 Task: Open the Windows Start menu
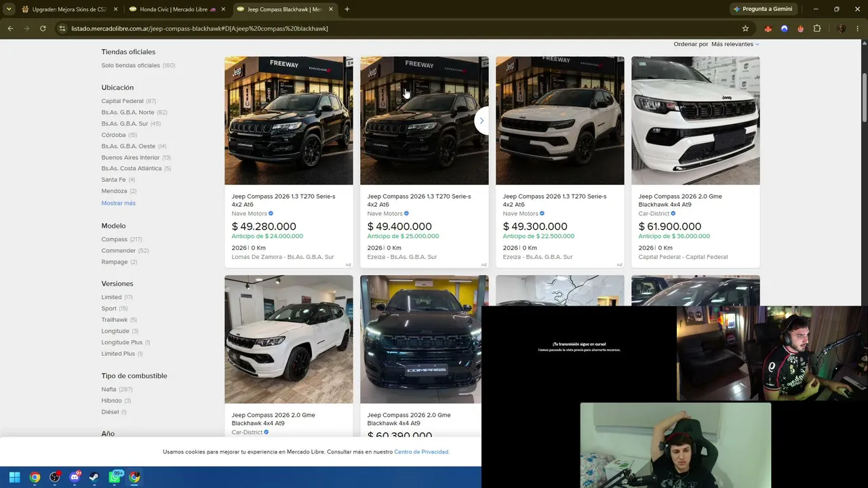pyautogui.click(x=15, y=477)
